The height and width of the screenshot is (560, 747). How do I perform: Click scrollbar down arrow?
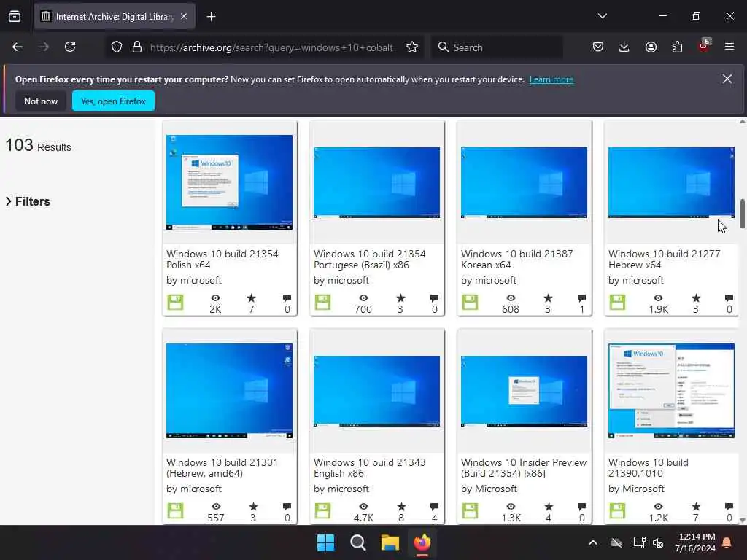(x=742, y=521)
